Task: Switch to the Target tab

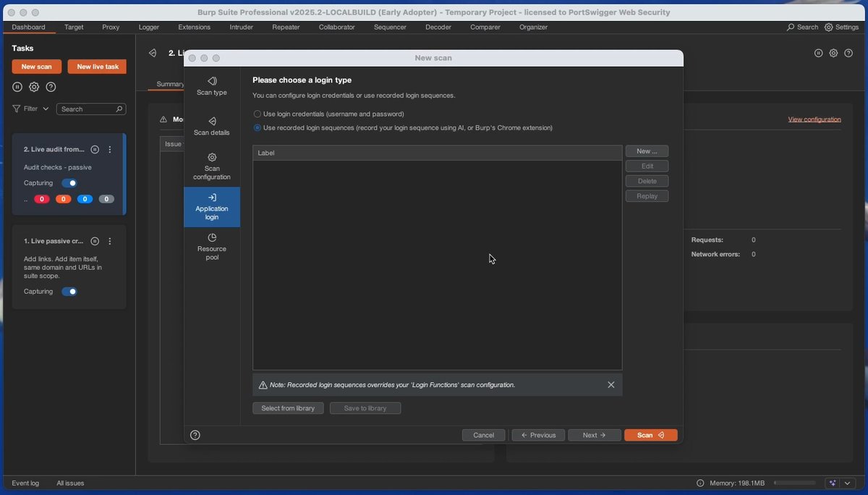Action: pos(74,27)
